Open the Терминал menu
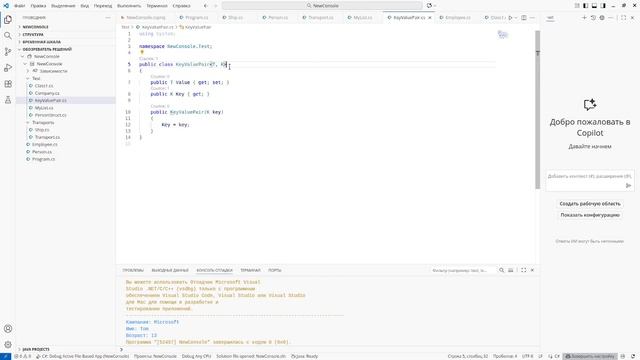 click(x=157, y=6)
